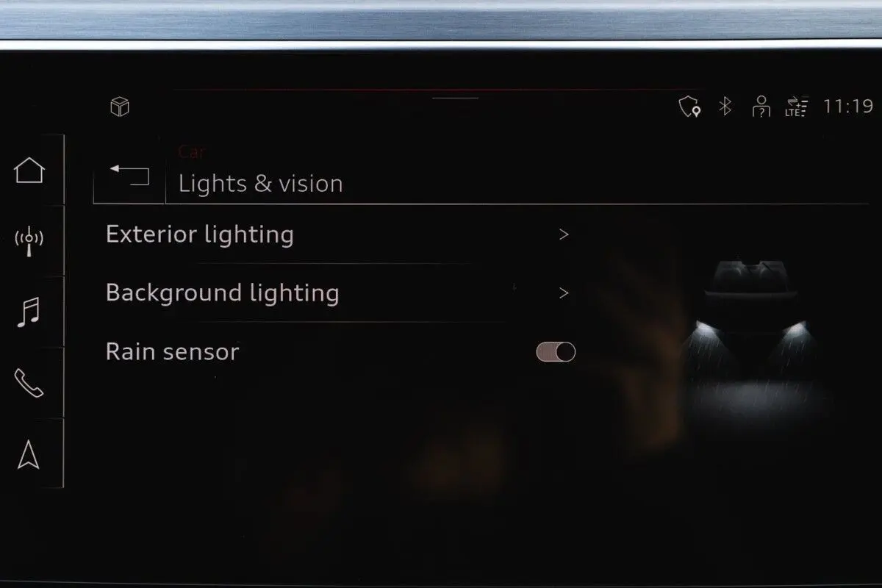Tap the back arrow button
The image size is (882, 588).
129,175
